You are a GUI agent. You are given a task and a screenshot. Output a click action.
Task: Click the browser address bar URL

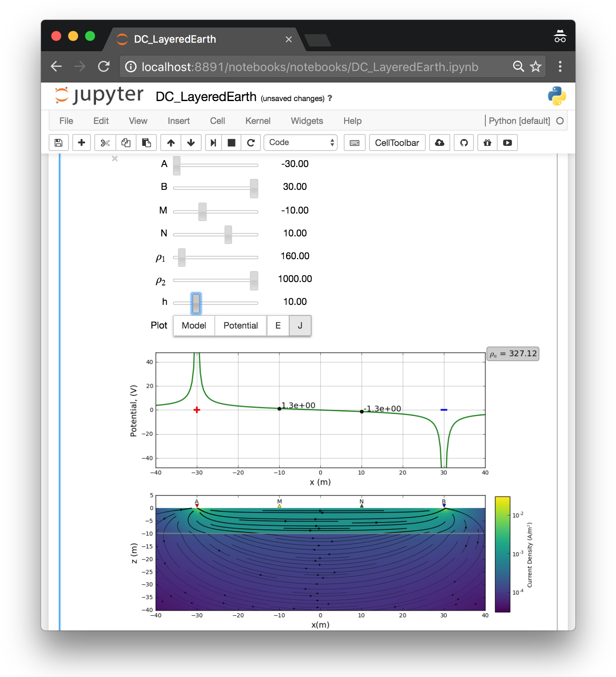tap(309, 67)
